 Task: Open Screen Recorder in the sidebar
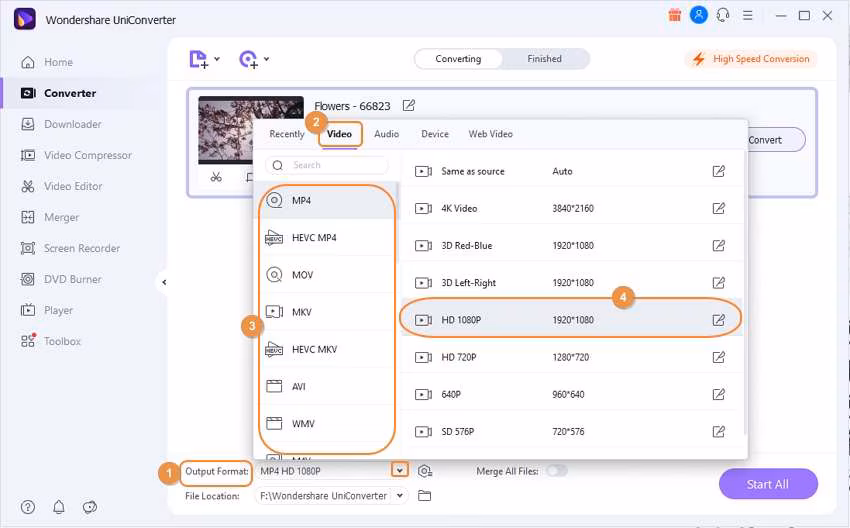tap(81, 248)
